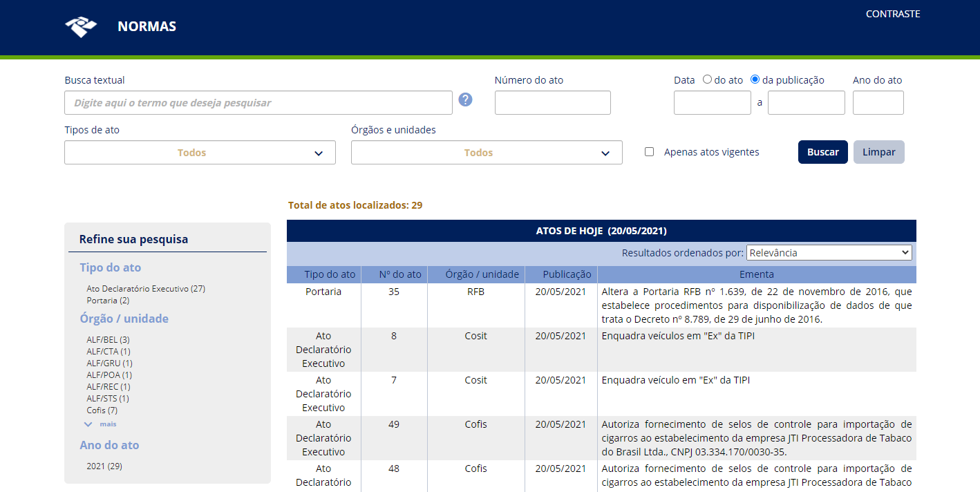Viewport: 980px width, 492px height.
Task: Open the Relevância sort order dropdown
Action: click(829, 253)
